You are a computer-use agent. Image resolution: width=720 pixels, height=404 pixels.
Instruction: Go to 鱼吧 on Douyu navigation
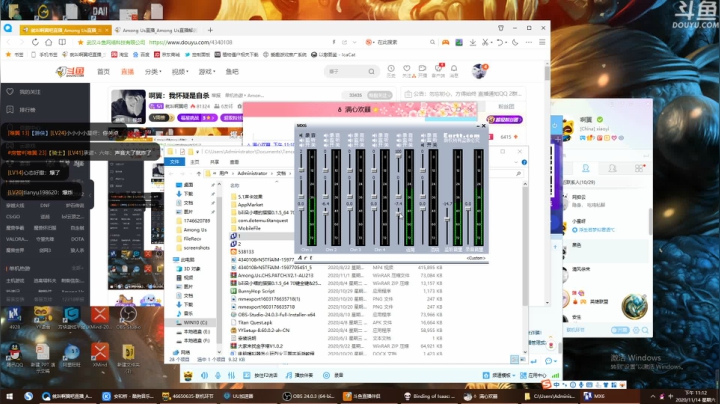pos(232,72)
